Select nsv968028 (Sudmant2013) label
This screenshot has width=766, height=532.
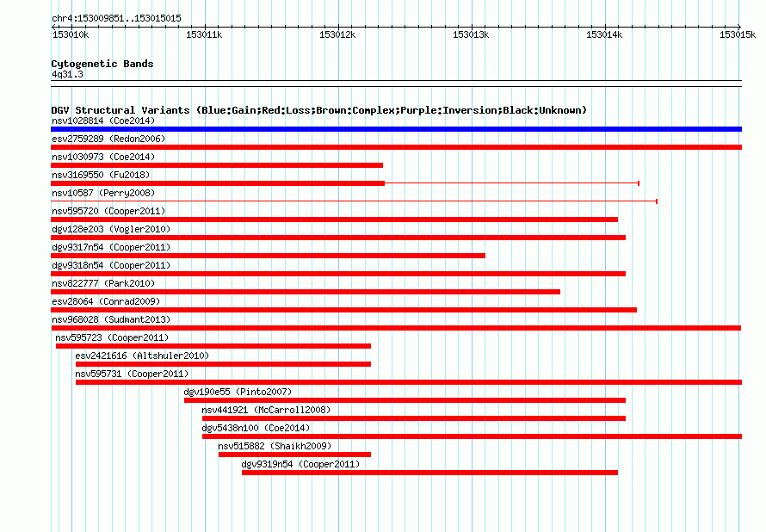pos(111,319)
